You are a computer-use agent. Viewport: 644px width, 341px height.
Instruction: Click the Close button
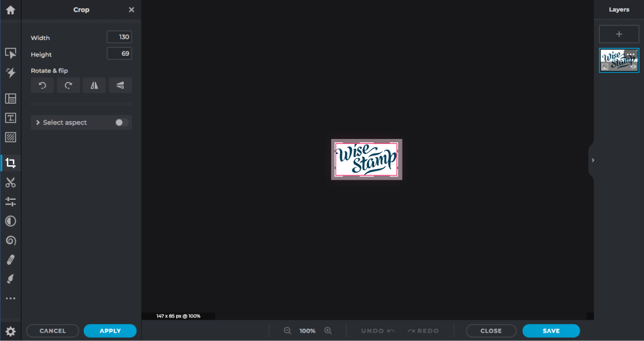coord(491,331)
